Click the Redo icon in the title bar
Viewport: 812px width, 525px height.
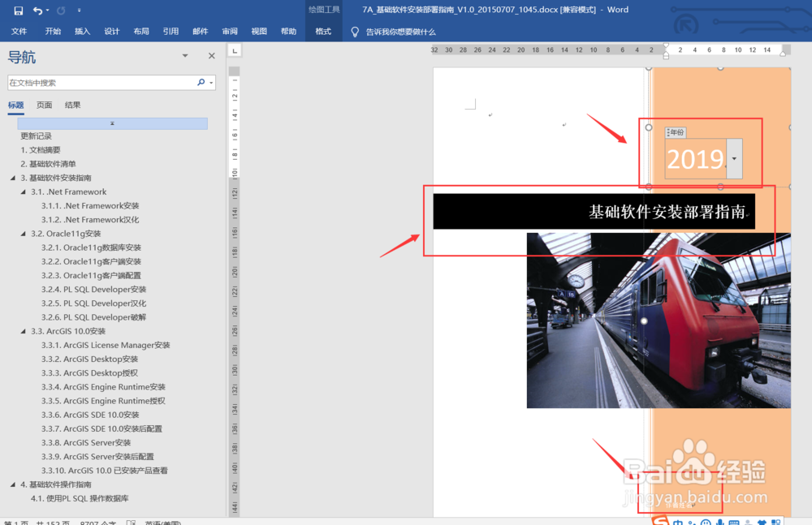coord(61,11)
